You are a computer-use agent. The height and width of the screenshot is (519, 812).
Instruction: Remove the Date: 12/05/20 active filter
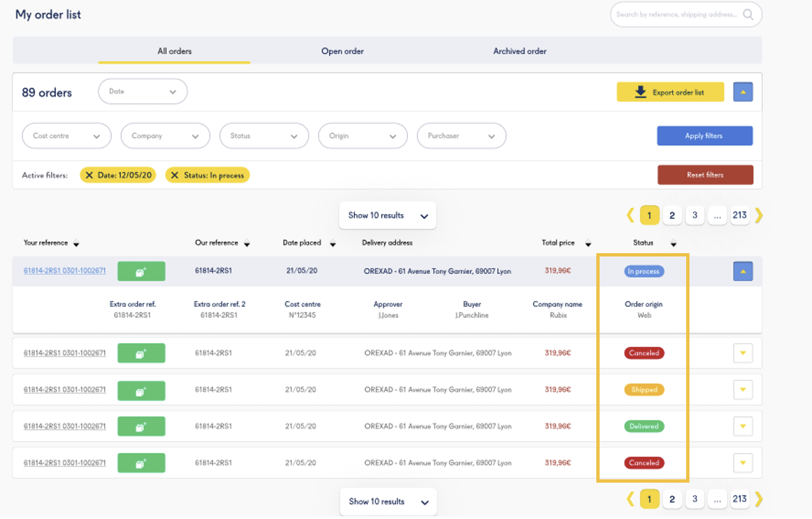(89, 176)
